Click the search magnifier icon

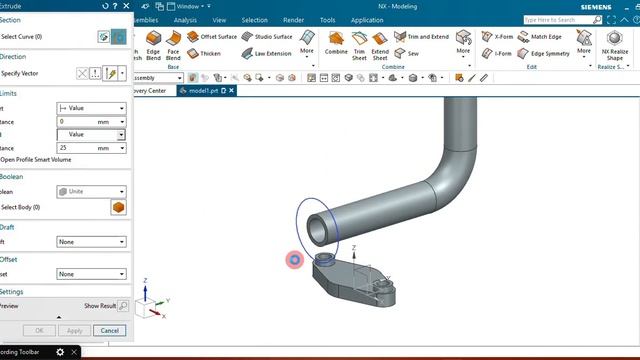(597, 20)
